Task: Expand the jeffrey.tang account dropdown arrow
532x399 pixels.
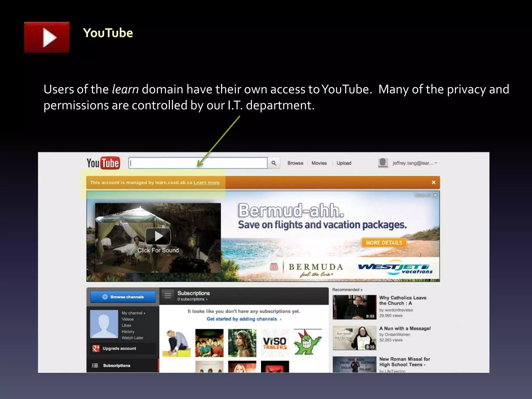Action: (x=436, y=163)
